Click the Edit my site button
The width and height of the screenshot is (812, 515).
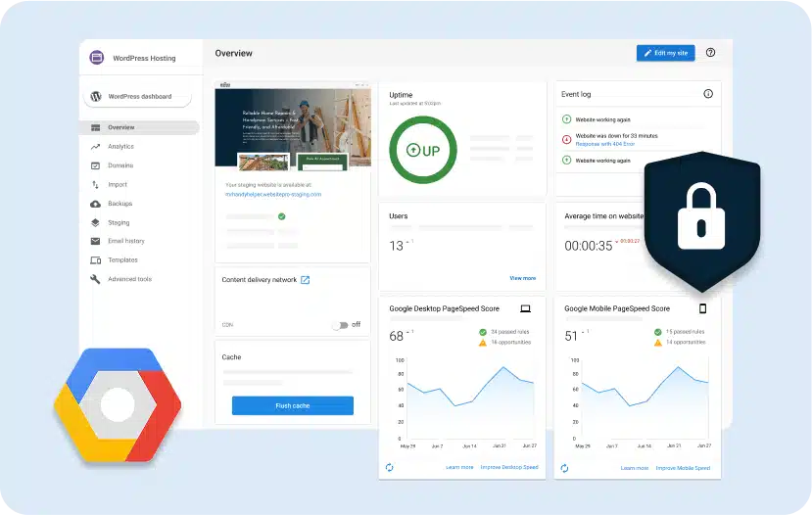point(665,53)
